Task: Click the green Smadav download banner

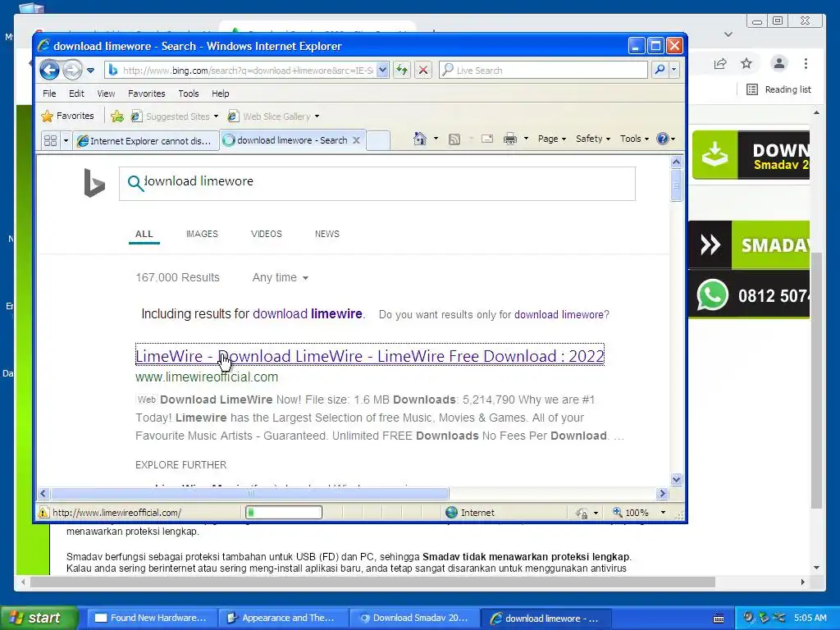Action: click(751, 155)
